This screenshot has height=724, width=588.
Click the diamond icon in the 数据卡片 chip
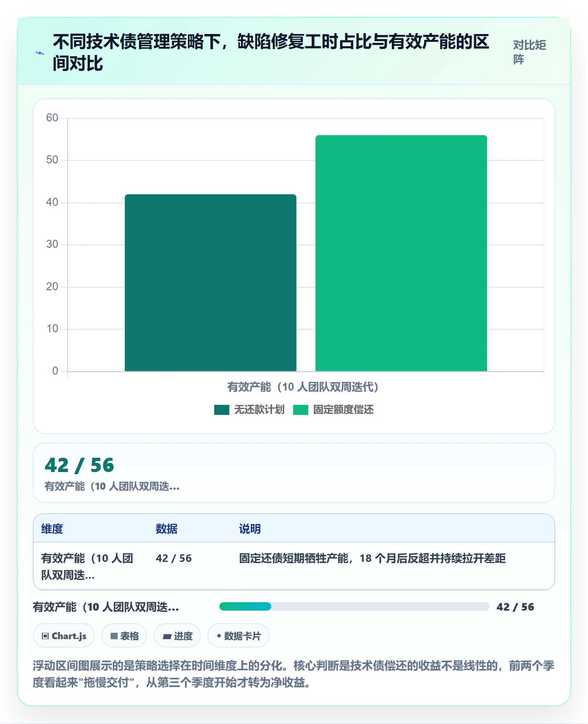click(219, 636)
